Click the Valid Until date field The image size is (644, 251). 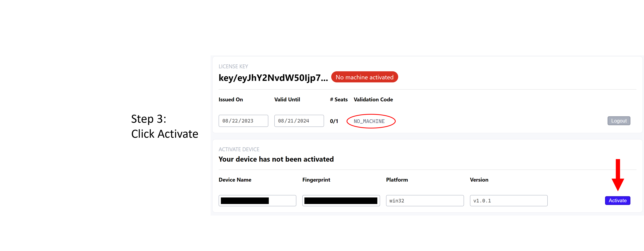(299, 121)
